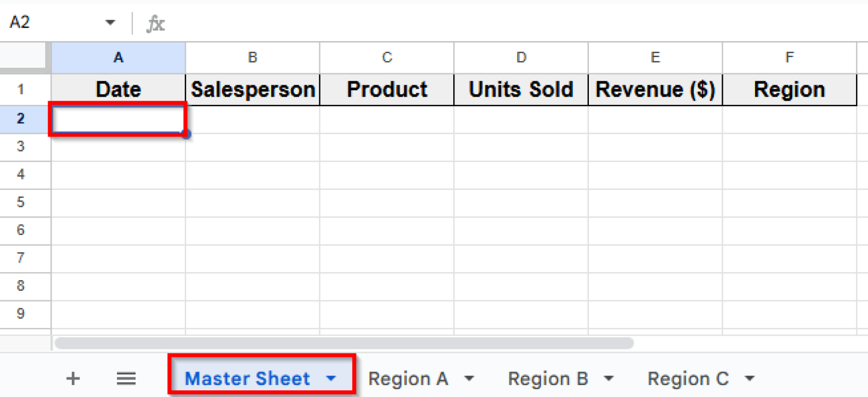Open the Master Sheet tab dropdown arrow
The image size is (868, 397).
pos(332,378)
